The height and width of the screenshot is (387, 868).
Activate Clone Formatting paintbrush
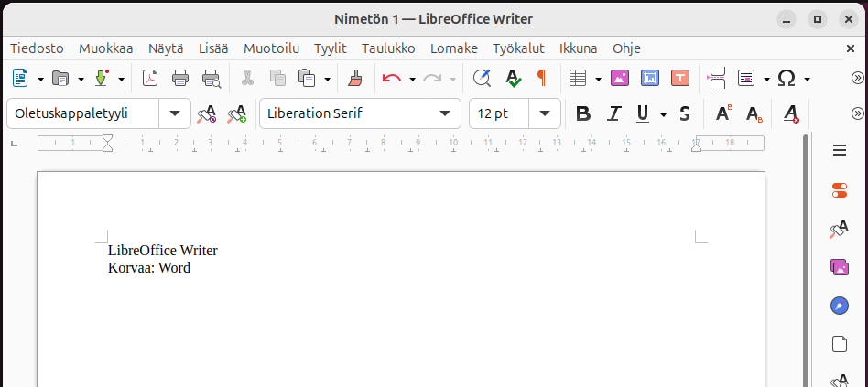point(355,79)
